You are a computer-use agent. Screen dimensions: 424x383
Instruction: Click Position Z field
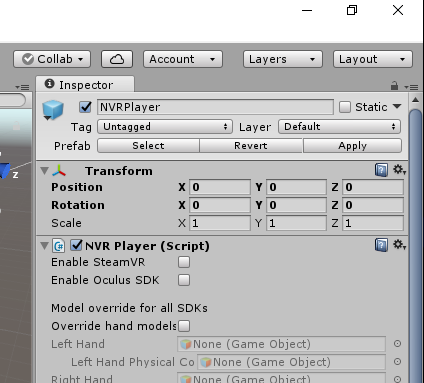coord(373,187)
